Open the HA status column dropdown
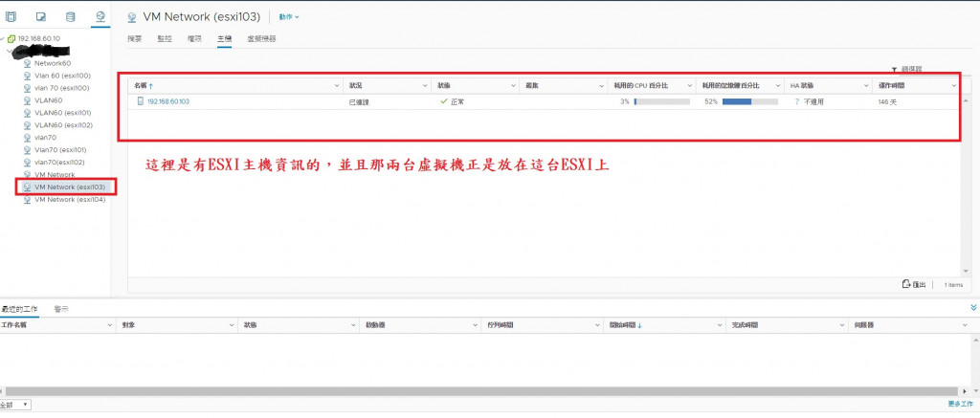This screenshot has height=418, width=980. [866, 85]
